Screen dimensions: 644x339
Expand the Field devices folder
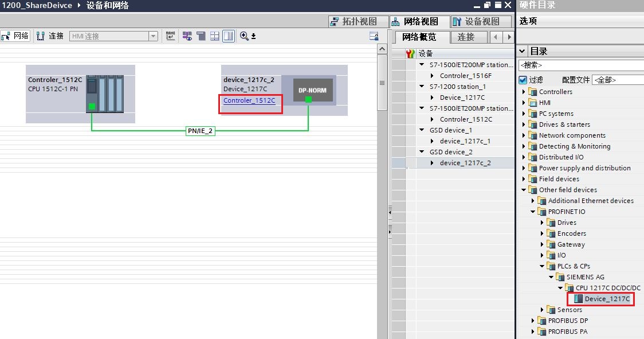pos(524,179)
